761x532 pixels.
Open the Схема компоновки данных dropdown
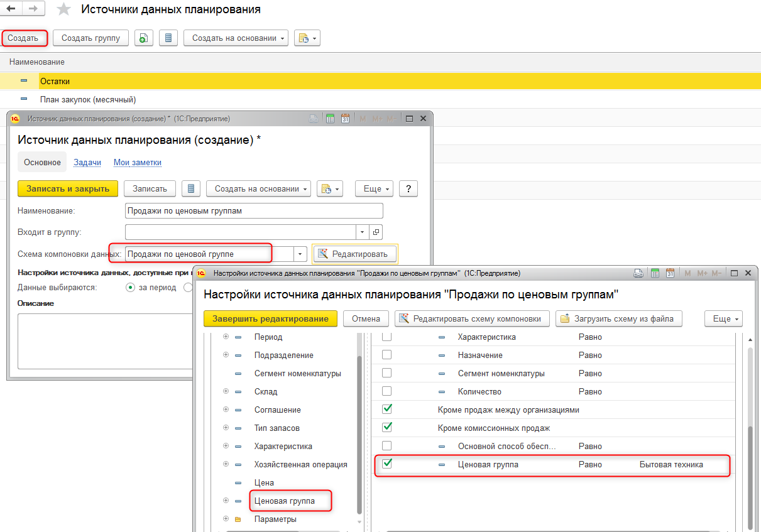pyautogui.click(x=300, y=254)
